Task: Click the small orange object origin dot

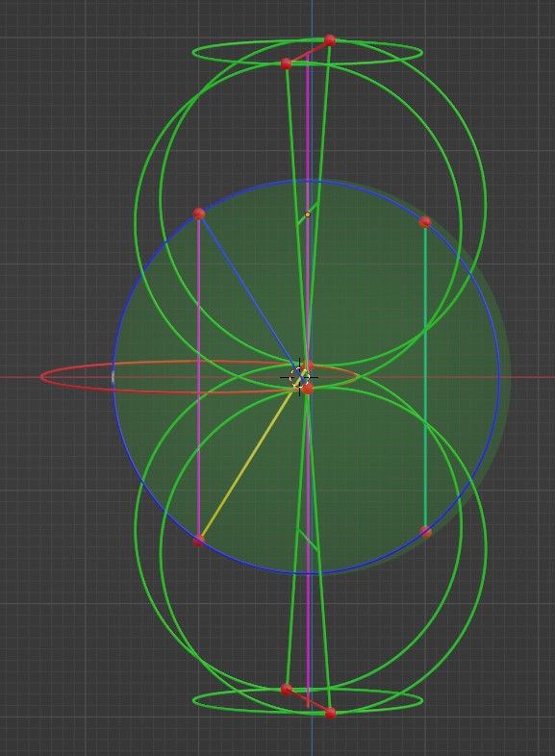Action: 308,214
